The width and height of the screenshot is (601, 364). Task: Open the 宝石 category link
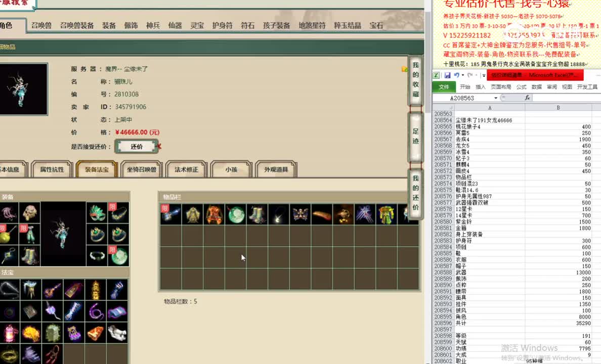[376, 26]
